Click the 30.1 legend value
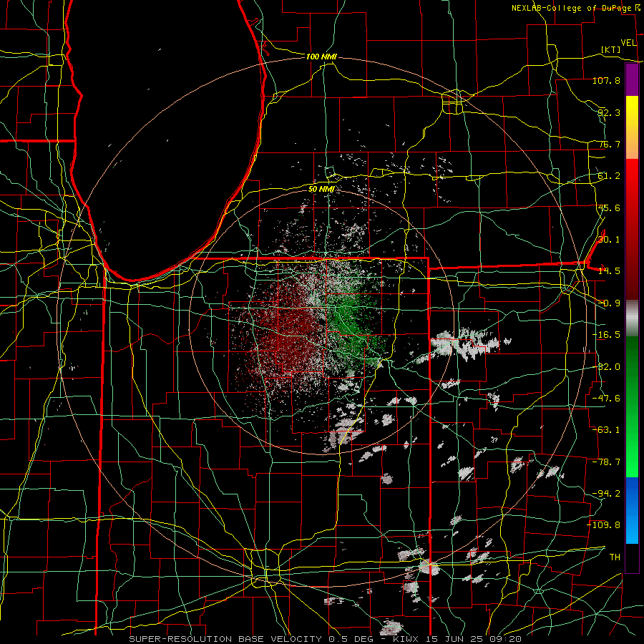 tap(609, 240)
